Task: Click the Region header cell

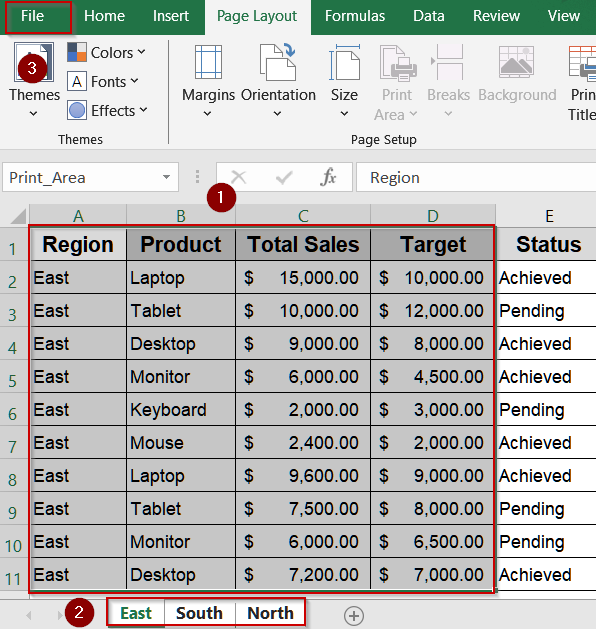Action: tap(78, 245)
